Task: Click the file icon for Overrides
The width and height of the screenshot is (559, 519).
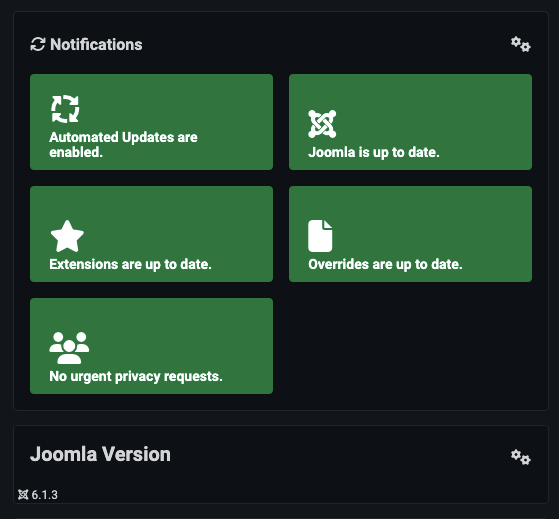Action: click(x=320, y=236)
